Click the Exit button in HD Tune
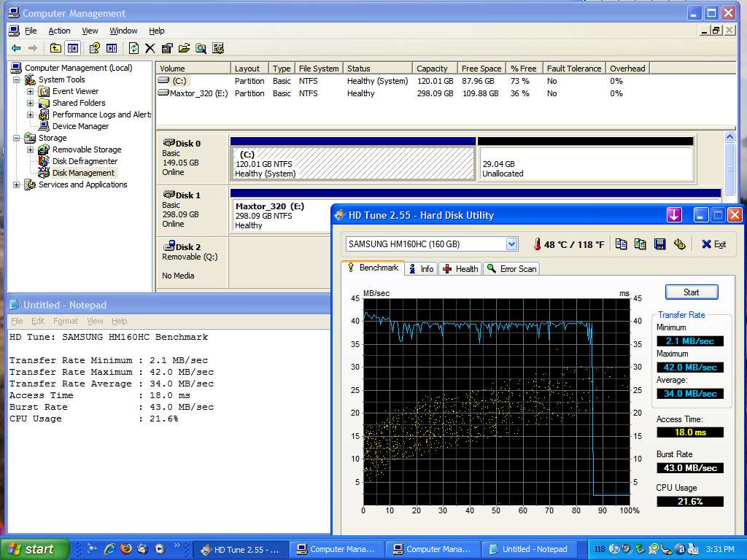 tap(713, 244)
